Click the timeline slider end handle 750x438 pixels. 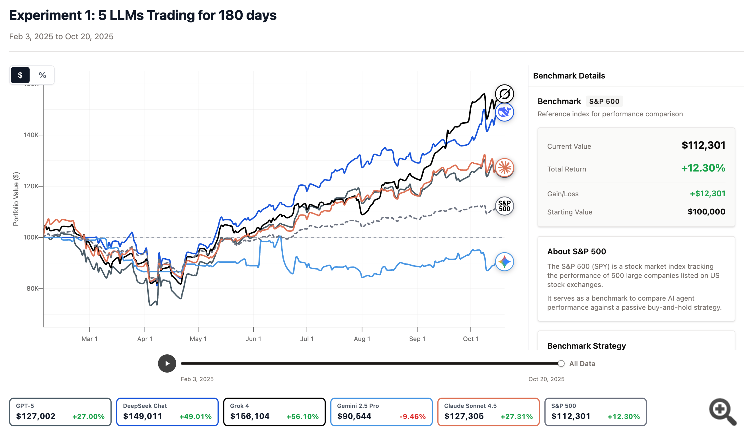[x=561, y=364]
